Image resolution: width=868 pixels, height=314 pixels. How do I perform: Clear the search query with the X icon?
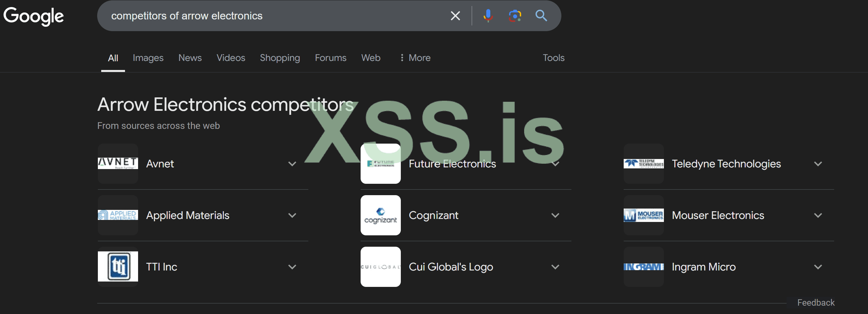pos(455,15)
